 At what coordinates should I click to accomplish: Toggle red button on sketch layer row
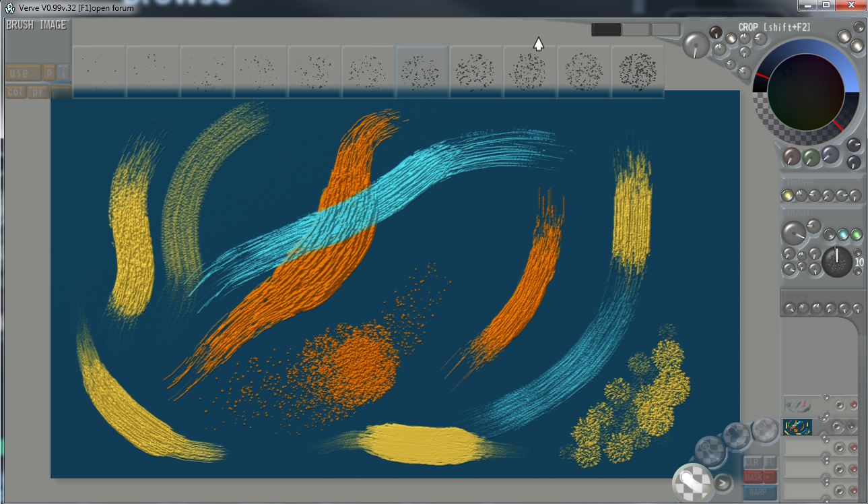(854, 406)
